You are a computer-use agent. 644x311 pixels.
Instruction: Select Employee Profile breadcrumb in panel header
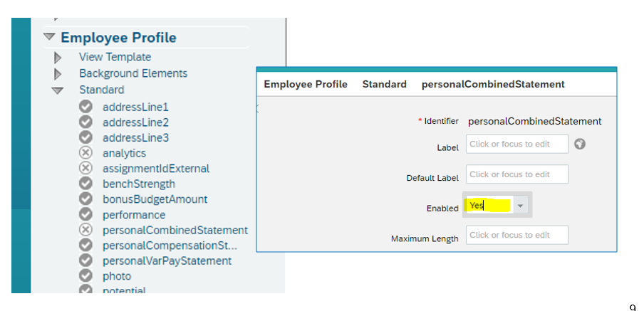(x=306, y=84)
